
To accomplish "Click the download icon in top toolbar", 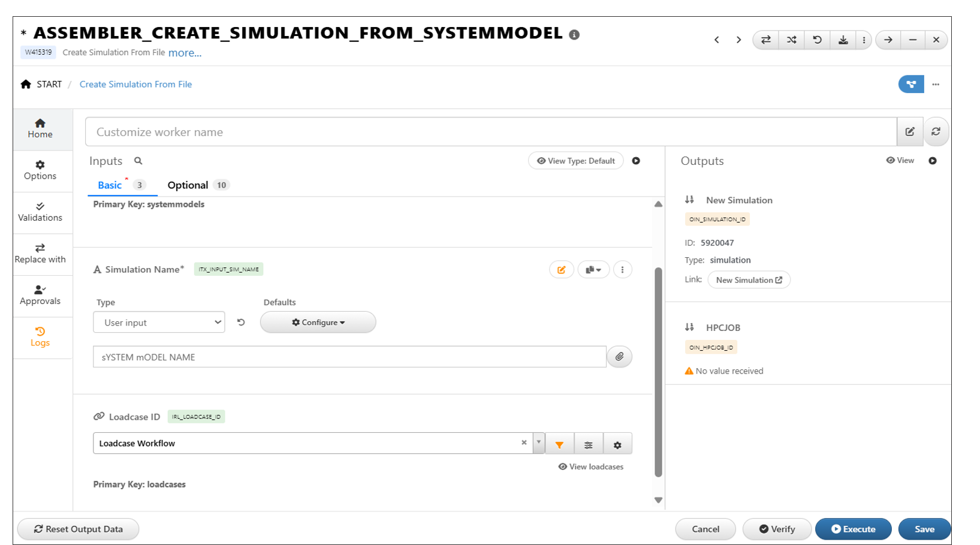I will 843,40.
